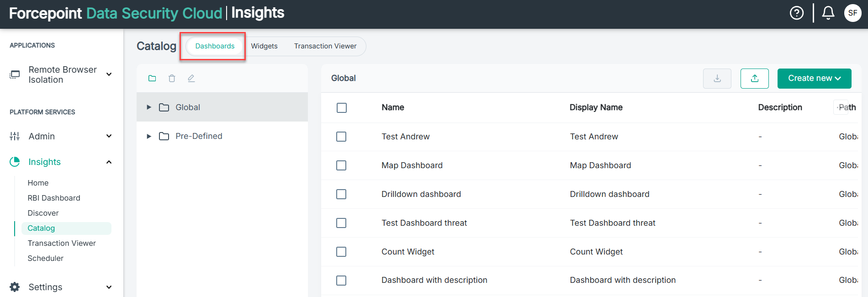This screenshot has height=297, width=868.
Task: Click the Insights sidebar label
Action: (44, 162)
